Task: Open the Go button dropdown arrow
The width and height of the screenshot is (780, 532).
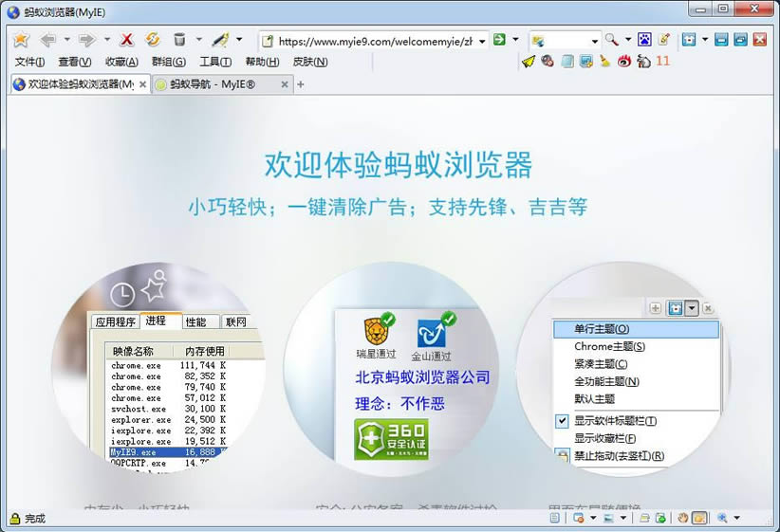Action: tap(515, 39)
